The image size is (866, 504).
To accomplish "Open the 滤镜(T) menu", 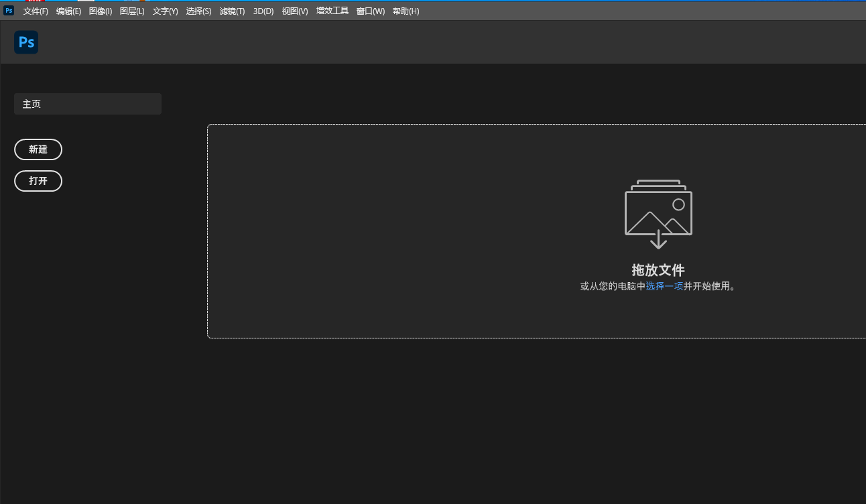I will 232,11.
